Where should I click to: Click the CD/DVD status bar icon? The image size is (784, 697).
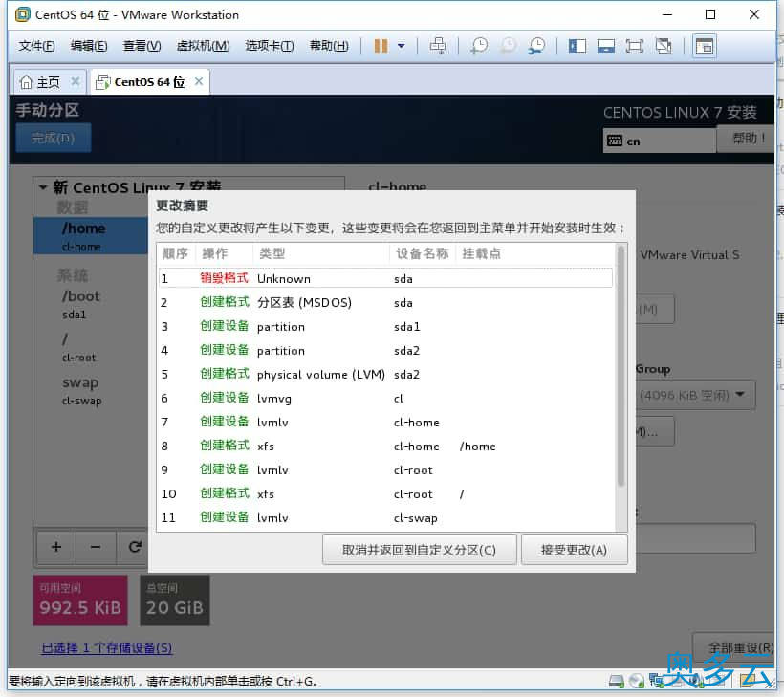click(637, 681)
